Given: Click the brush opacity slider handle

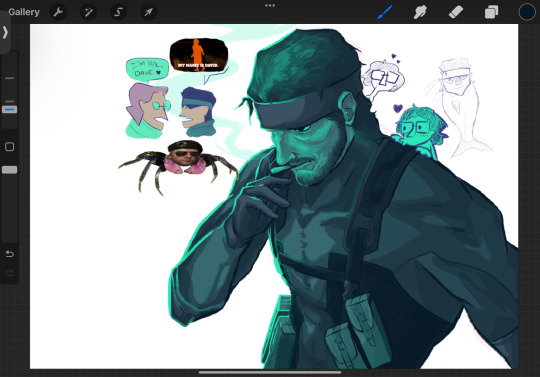Looking at the screenshot, I should 9,170.
